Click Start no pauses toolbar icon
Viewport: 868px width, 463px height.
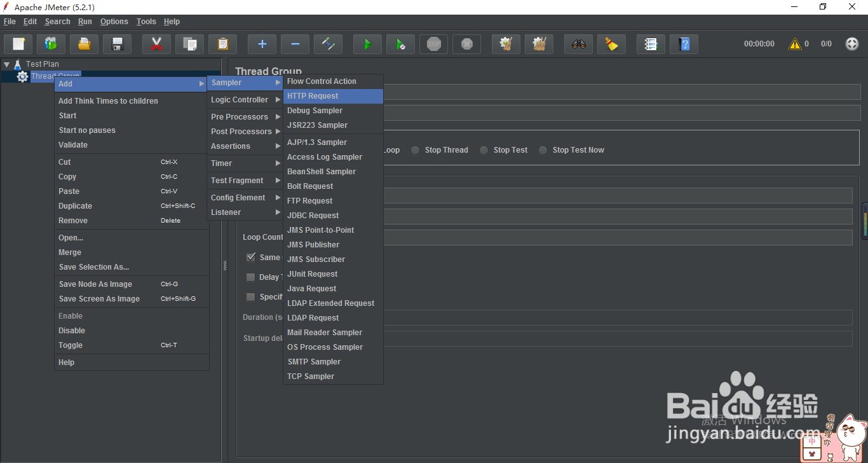401,44
